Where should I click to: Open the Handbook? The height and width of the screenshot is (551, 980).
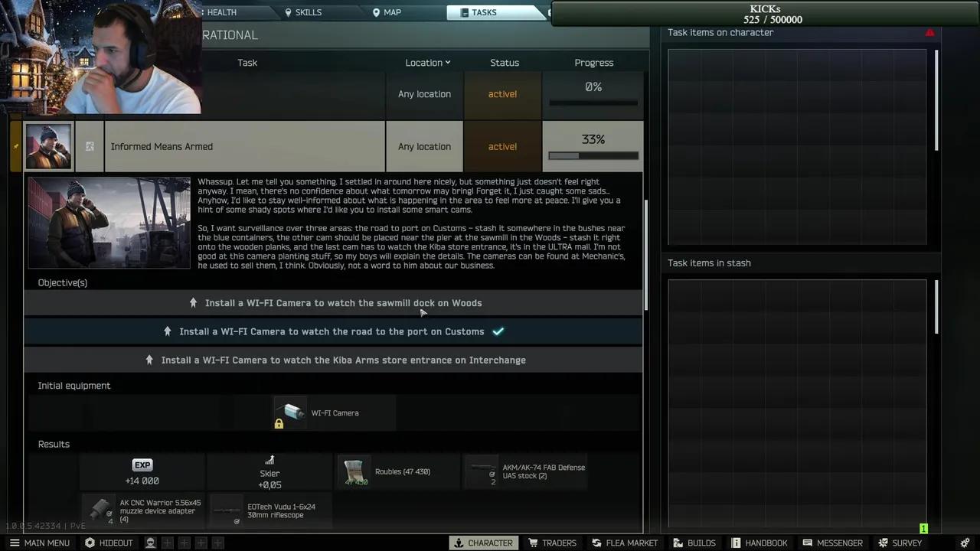point(759,543)
